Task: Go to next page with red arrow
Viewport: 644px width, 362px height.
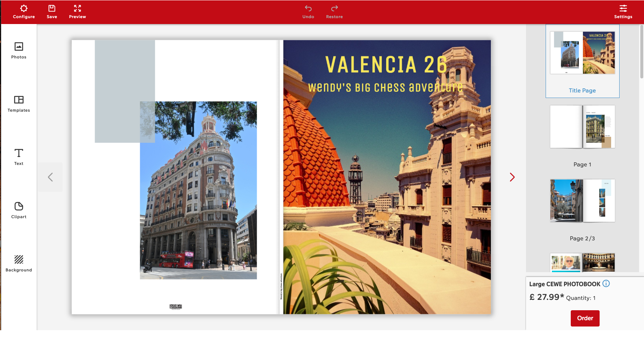Action: pos(512,177)
